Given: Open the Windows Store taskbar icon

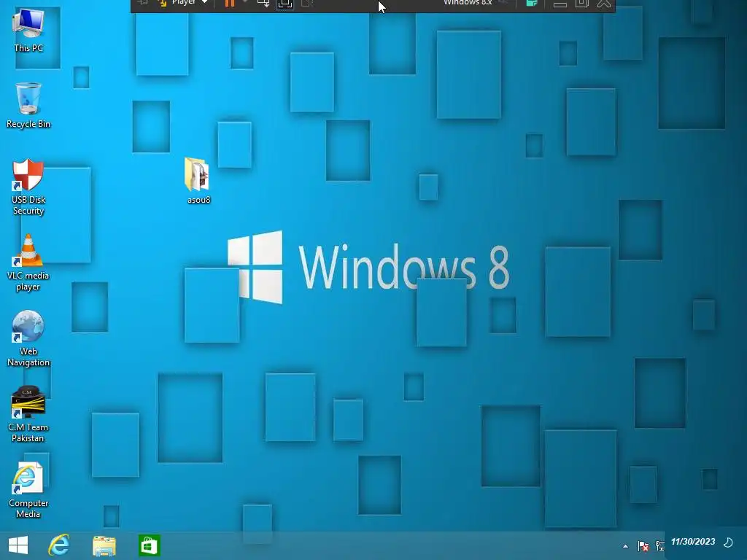Looking at the screenshot, I should coord(149,545).
